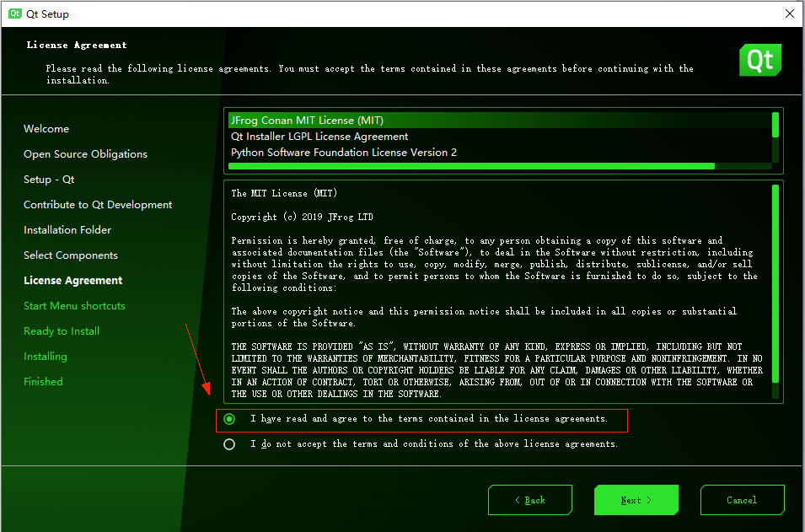Click the license list horizontal scrollbar
The image size is (805, 532).
pyautogui.click(x=471, y=166)
